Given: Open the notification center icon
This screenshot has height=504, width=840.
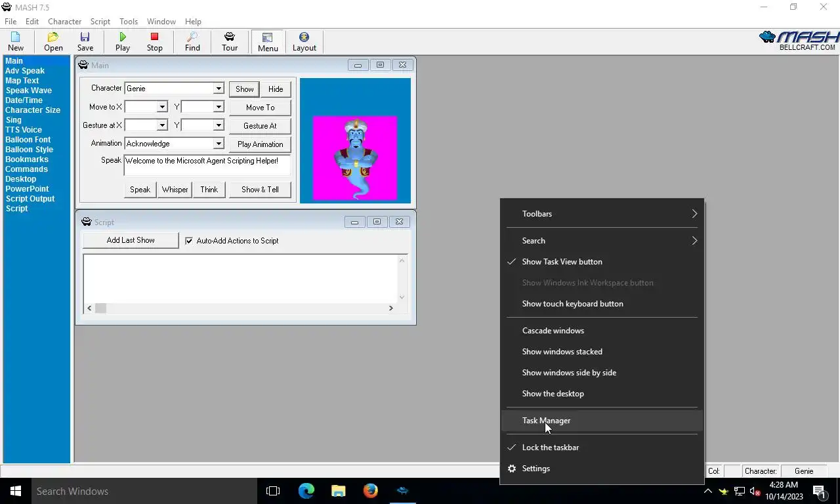Looking at the screenshot, I should 819,491.
